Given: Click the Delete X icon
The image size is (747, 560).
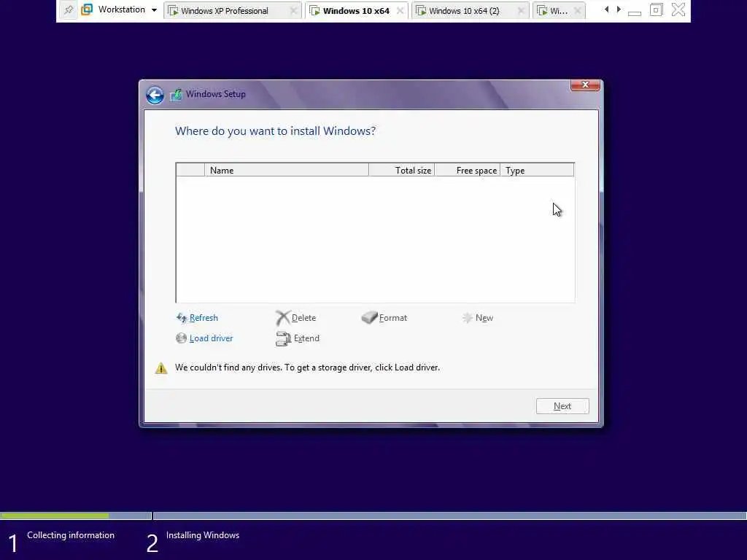Looking at the screenshot, I should [x=282, y=318].
